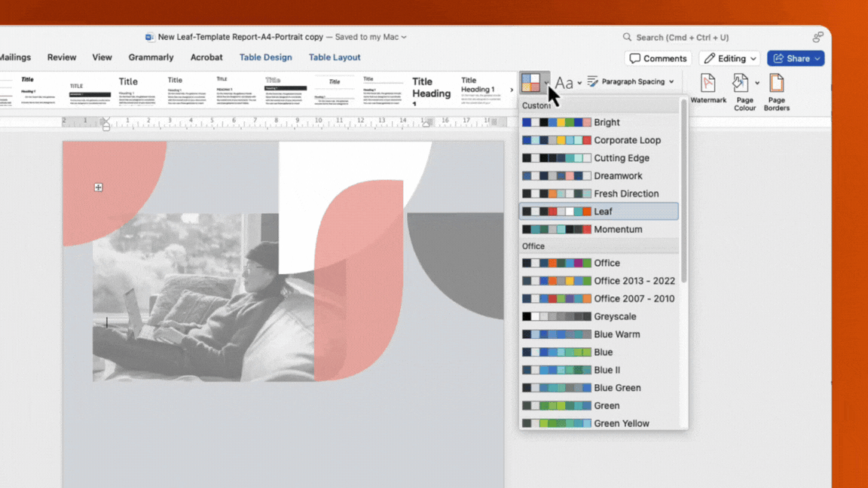
Task: Open the Review ribbon tab
Action: coord(61,57)
